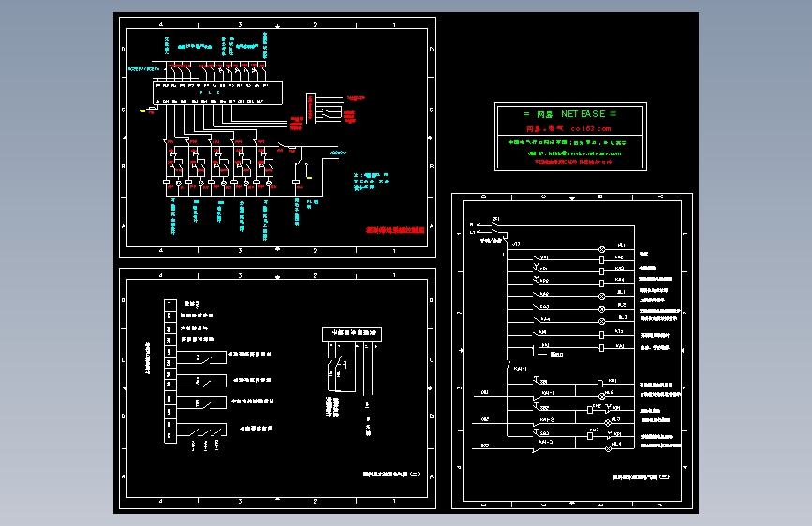Click the HL1 lamp label in the right drawing
Screen dimensions: 812x526
(x=622, y=245)
